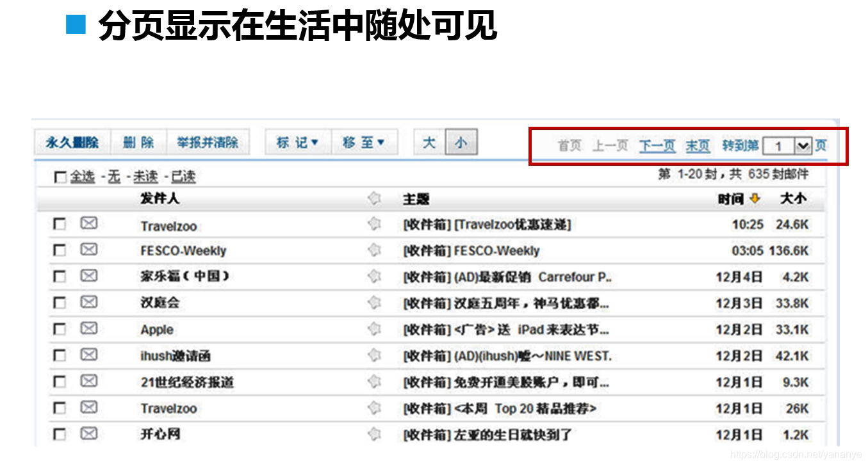This screenshot has height=466, width=868.
Task: Open the Top 20 精品推荐 message subject
Action: (500, 408)
